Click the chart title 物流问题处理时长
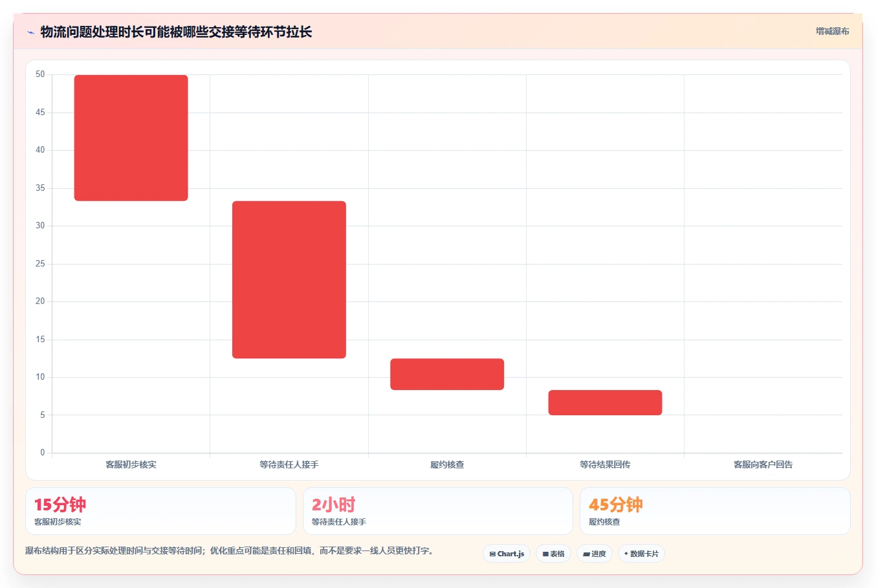This screenshot has height=588, width=876. (x=176, y=32)
